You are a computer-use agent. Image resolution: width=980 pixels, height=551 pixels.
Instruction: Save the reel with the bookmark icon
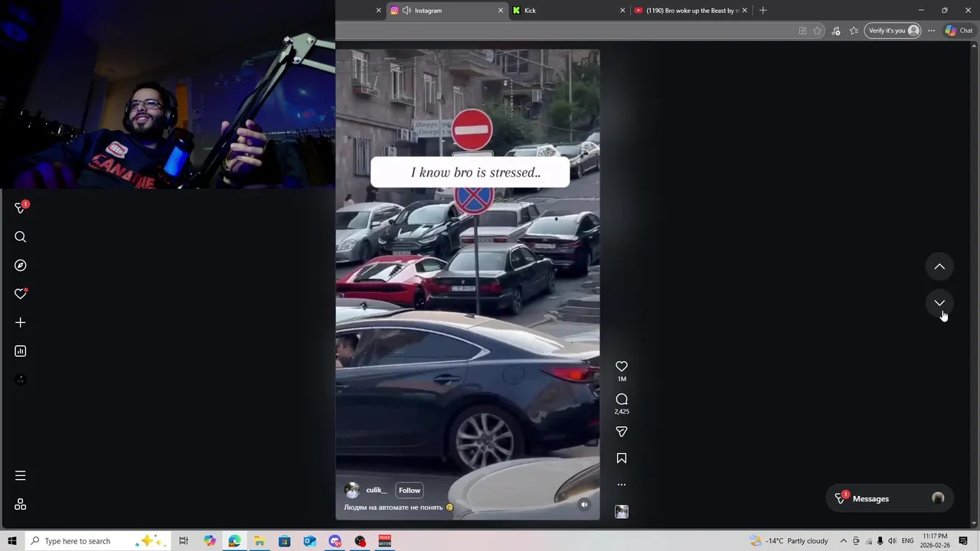pyautogui.click(x=622, y=458)
